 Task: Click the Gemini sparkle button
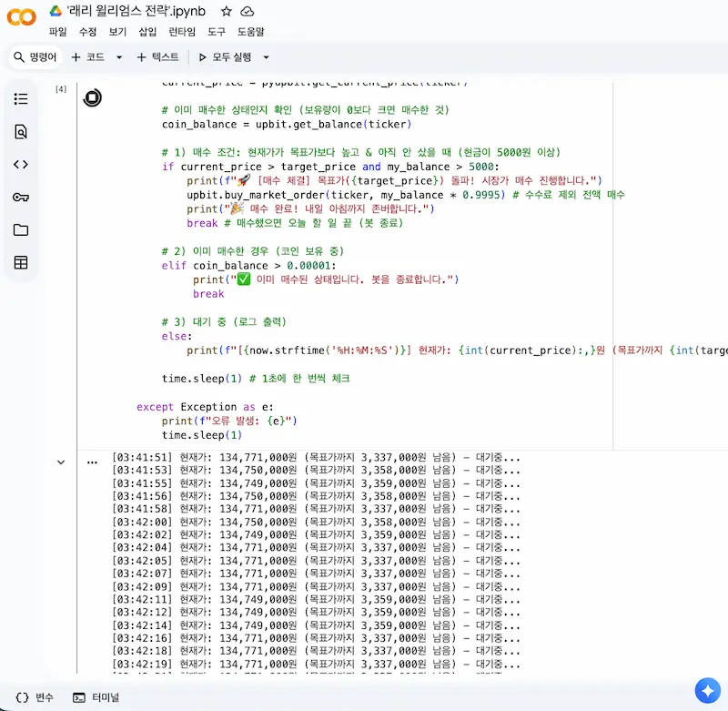(707, 691)
